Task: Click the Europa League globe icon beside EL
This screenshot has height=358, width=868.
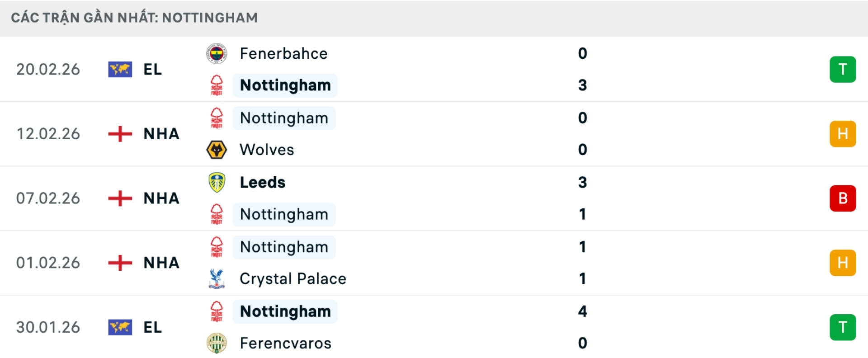Action: [119, 69]
